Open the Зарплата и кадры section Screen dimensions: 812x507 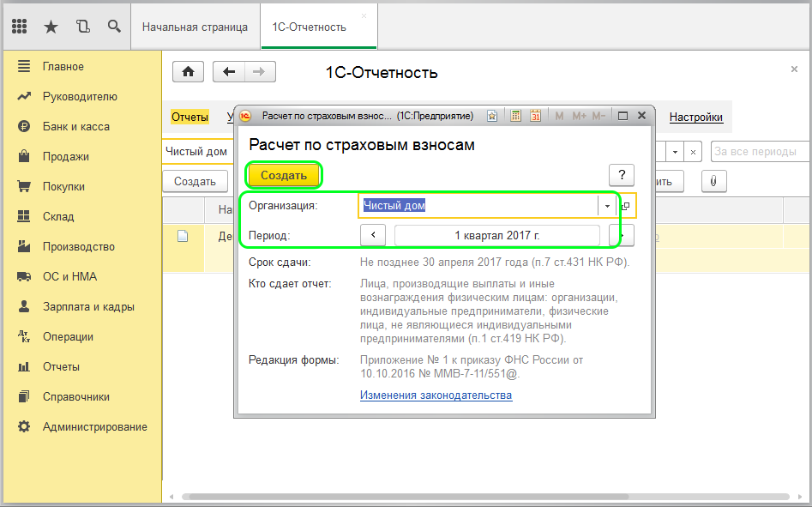click(x=88, y=306)
